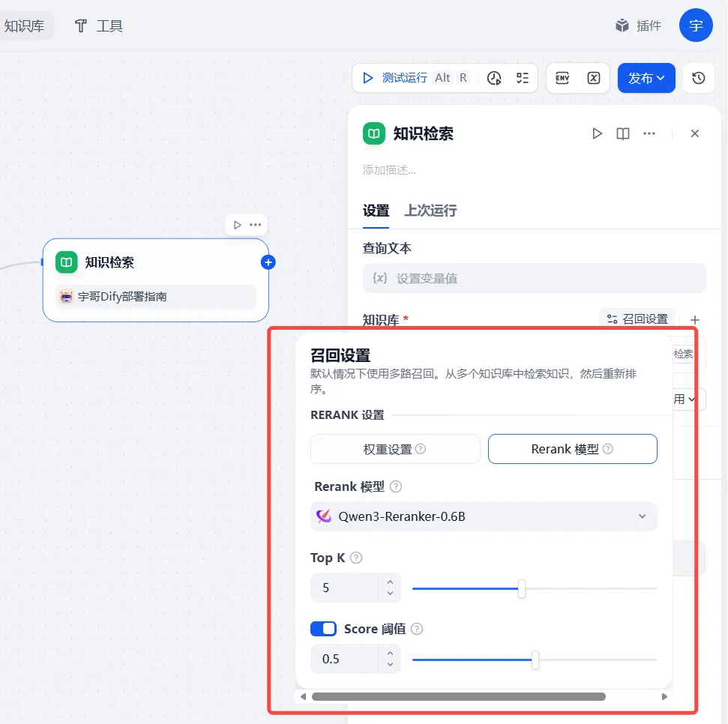Viewport: 728px width, 724px height.
Task: Open Qwen3-Reranker-0.6B model dropdown
Action: tap(484, 516)
